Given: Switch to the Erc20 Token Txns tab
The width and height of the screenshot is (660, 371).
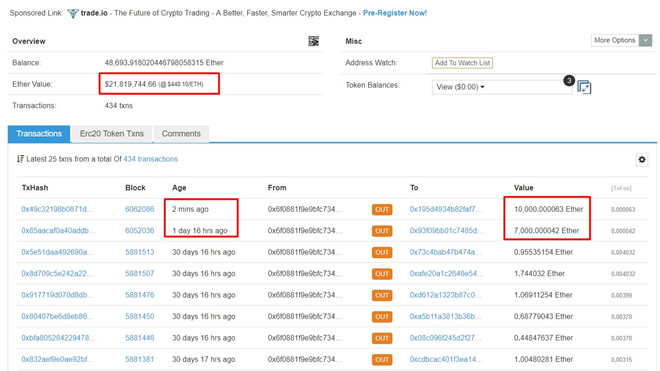Looking at the screenshot, I should click(x=112, y=134).
